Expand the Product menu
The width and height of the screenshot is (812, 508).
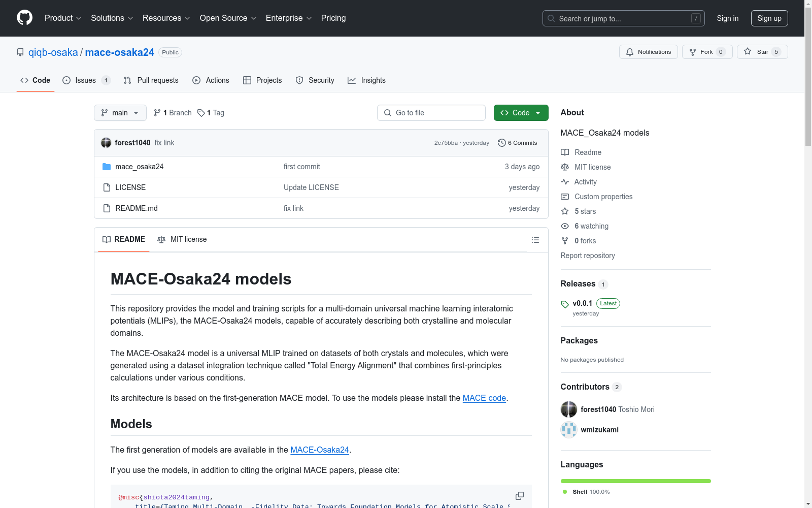coord(63,18)
